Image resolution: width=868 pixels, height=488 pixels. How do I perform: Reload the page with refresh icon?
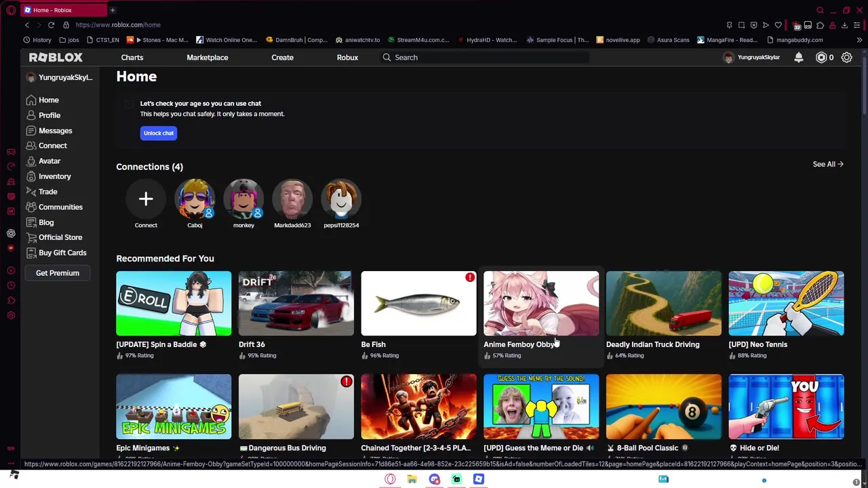click(x=51, y=25)
